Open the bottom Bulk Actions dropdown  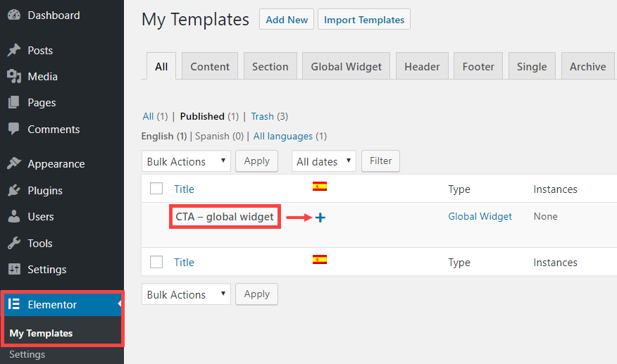point(186,294)
